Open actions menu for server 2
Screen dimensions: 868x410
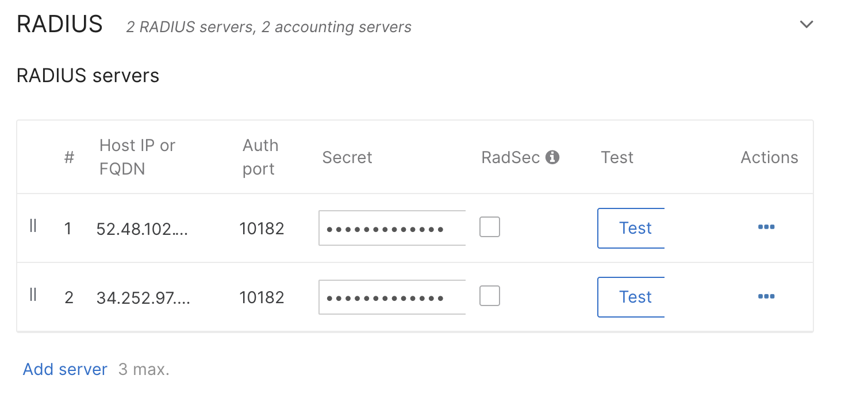[766, 296]
